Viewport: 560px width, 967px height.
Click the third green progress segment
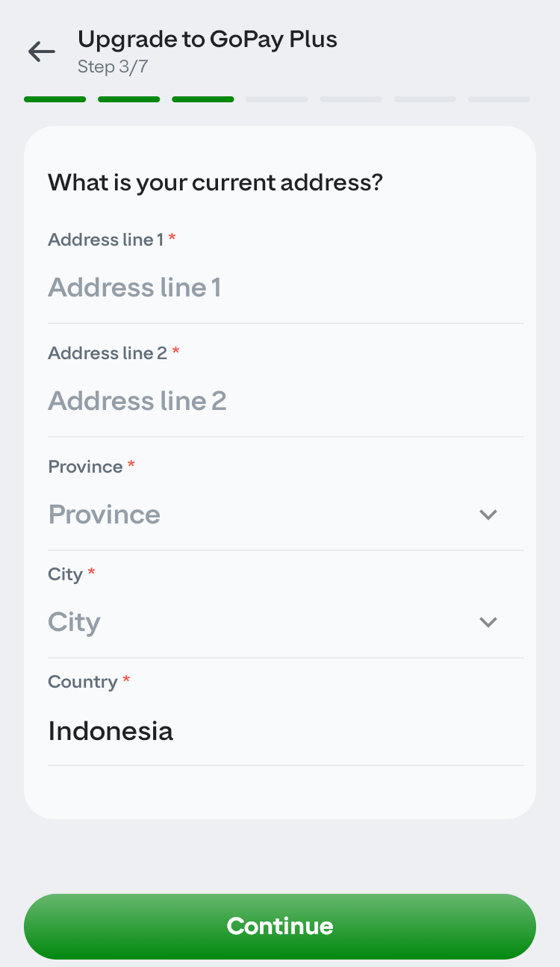(202, 99)
